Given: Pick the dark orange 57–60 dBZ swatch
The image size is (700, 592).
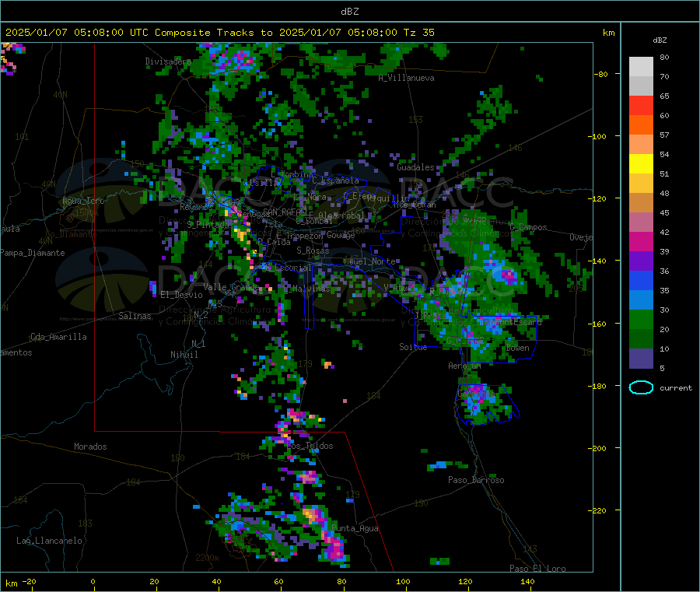Looking at the screenshot, I should click(641, 125).
